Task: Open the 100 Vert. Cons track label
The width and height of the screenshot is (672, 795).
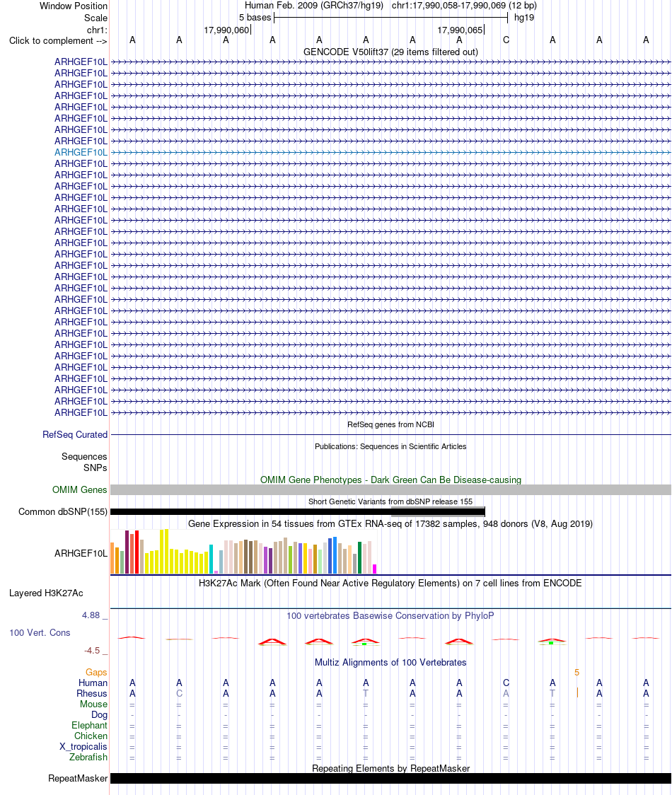Action: [x=40, y=633]
